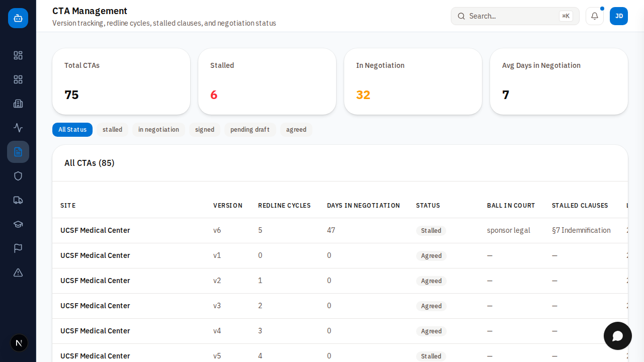The width and height of the screenshot is (644, 362).
Task: Click the round N badge at sidebar bottom
Action: point(19,343)
